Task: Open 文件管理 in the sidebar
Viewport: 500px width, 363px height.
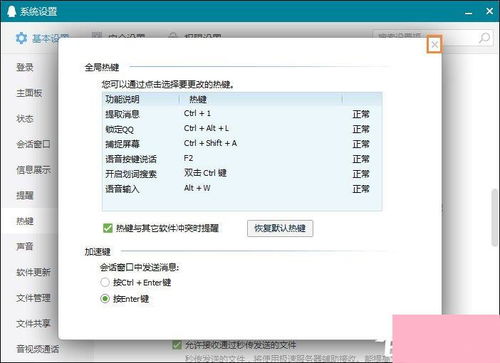Action: click(33, 298)
